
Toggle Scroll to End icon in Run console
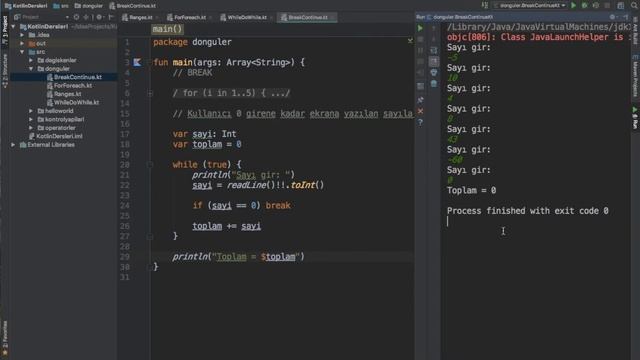[x=433, y=61]
